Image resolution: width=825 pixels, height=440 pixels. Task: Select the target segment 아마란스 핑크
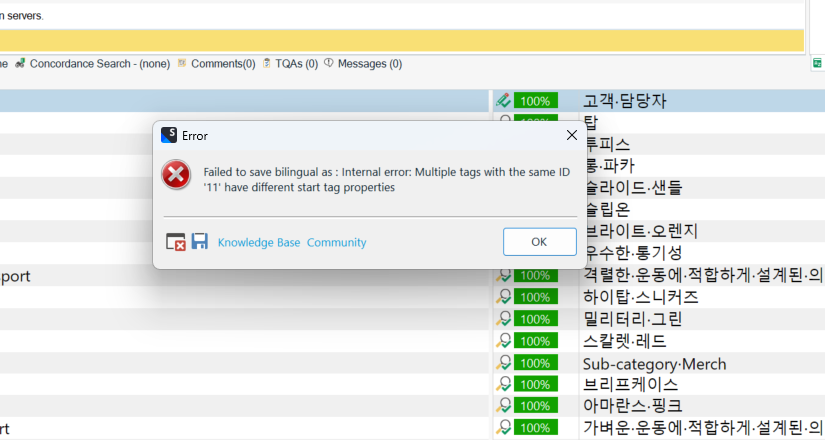pyautogui.click(x=633, y=406)
